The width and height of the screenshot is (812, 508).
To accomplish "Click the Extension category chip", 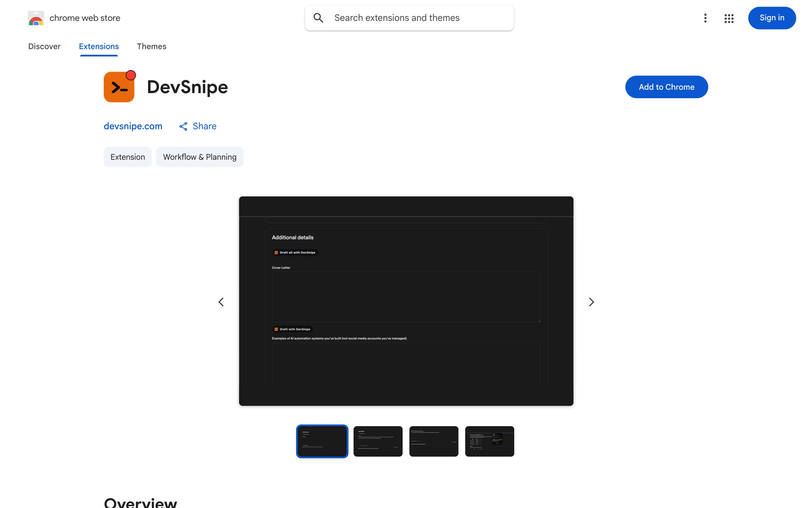I will click(127, 157).
